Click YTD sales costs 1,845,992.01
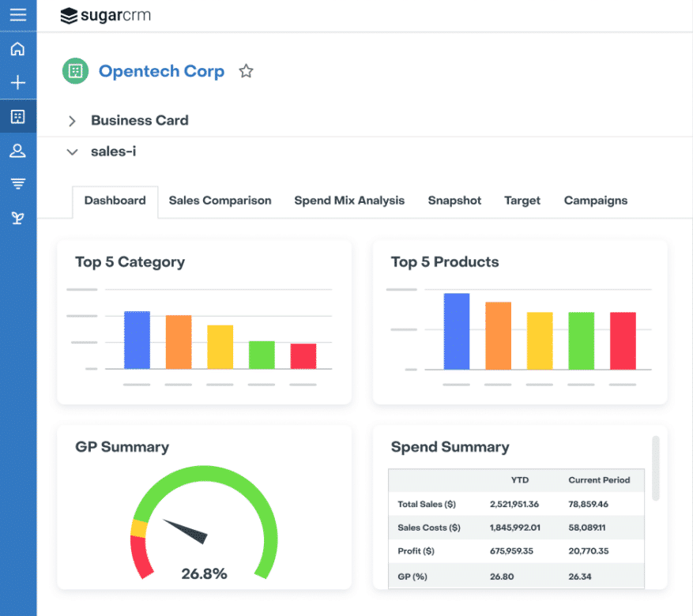This screenshot has height=616, width=693. click(x=515, y=528)
